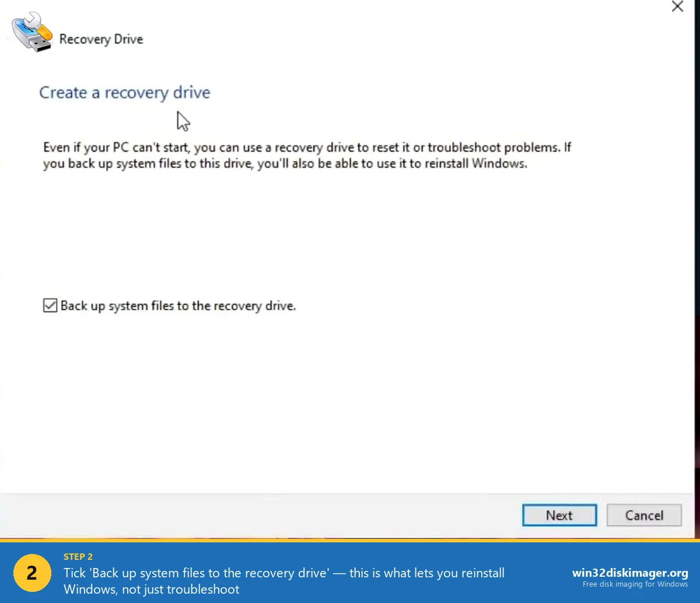This screenshot has height=603, width=700.
Task: Click the Recovery Drive USB icon in the header
Action: point(32,32)
